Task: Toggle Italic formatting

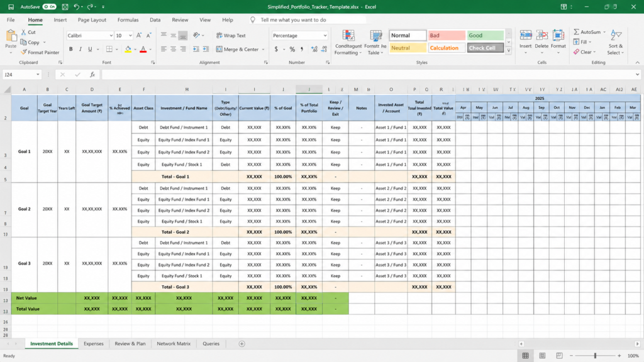Action: [x=80, y=49]
